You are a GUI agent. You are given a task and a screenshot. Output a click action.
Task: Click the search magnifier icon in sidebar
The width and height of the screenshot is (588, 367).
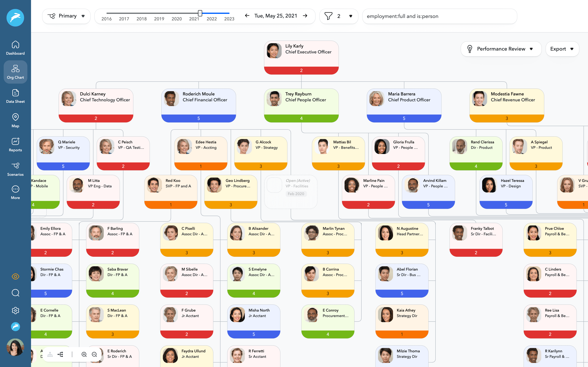15,293
